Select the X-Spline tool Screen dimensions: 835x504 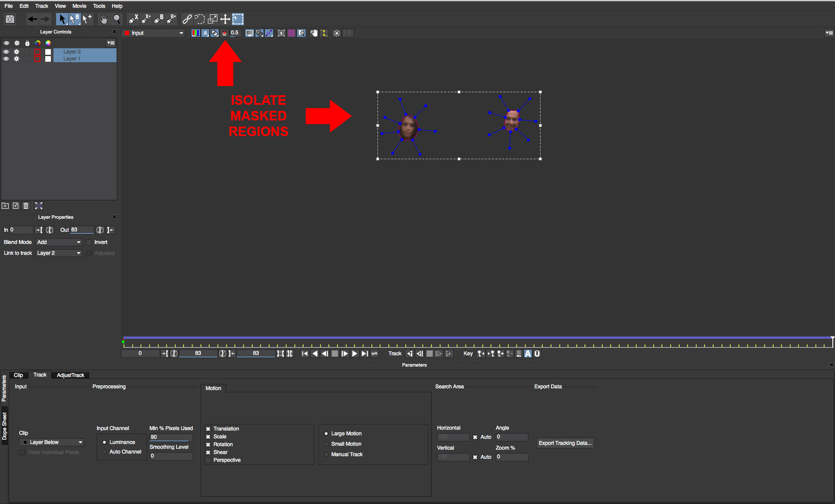tap(133, 19)
